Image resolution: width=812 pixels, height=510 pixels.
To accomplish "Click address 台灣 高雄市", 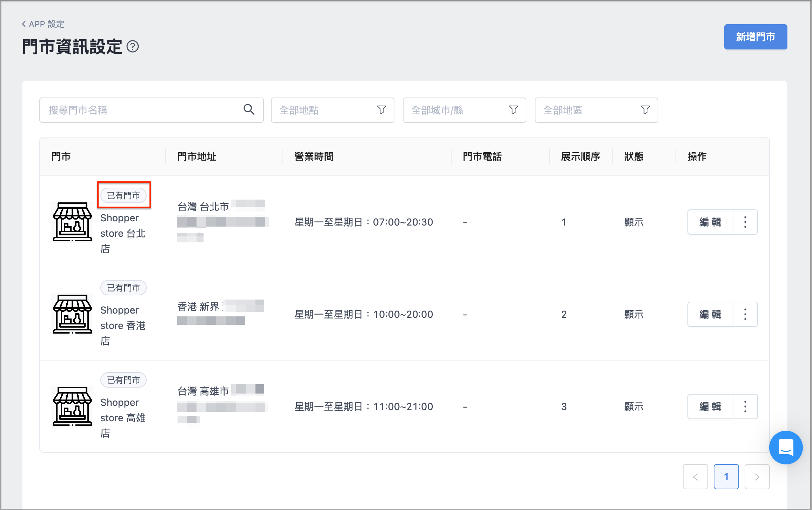I will [203, 391].
